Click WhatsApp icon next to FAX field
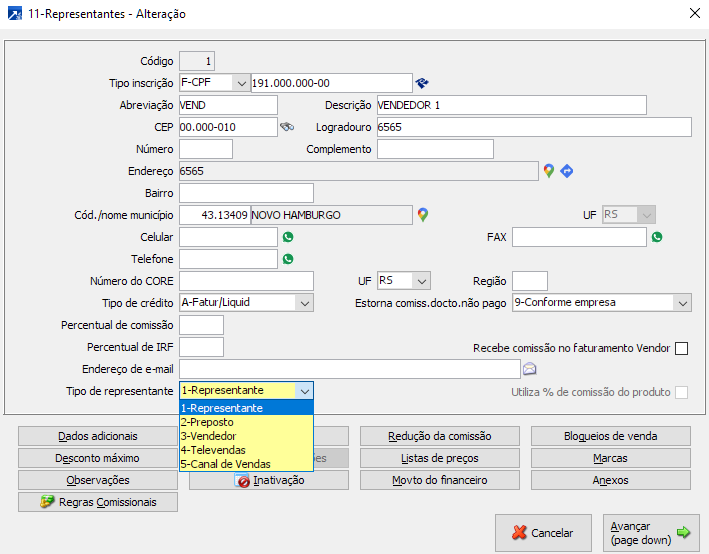 click(657, 237)
